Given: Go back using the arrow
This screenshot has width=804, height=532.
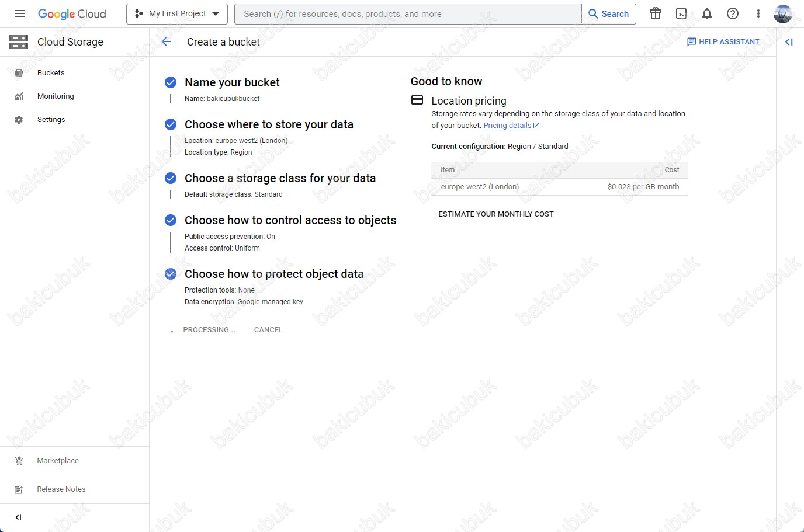Looking at the screenshot, I should [x=167, y=41].
